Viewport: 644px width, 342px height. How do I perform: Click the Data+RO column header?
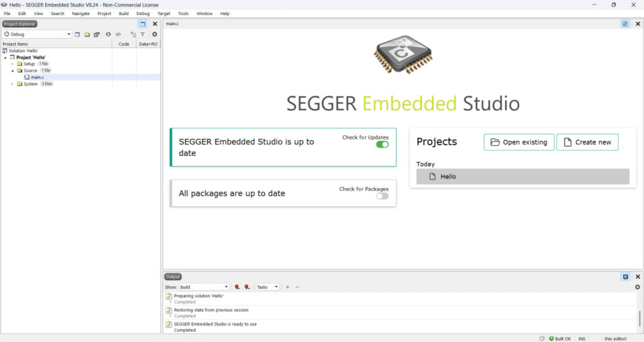coord(148,44)
